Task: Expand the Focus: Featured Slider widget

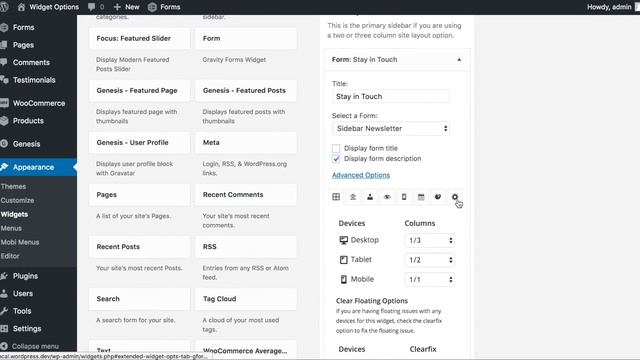Action: pos(139,38)
